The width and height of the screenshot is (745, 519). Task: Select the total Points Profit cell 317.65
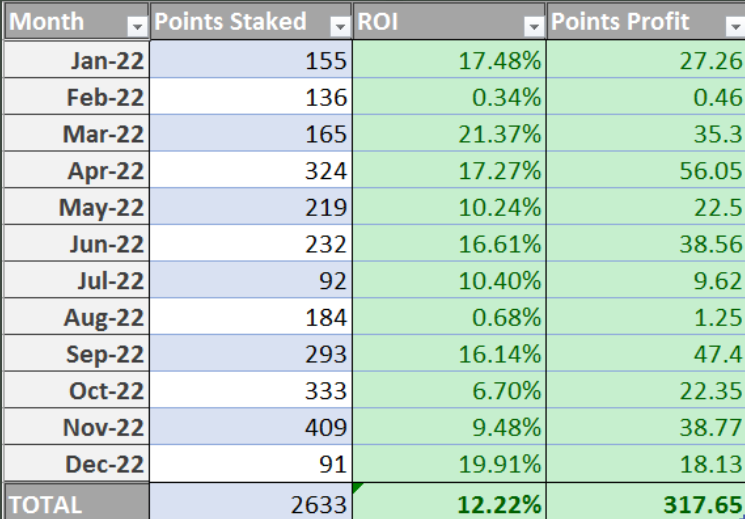click(646, 501)
